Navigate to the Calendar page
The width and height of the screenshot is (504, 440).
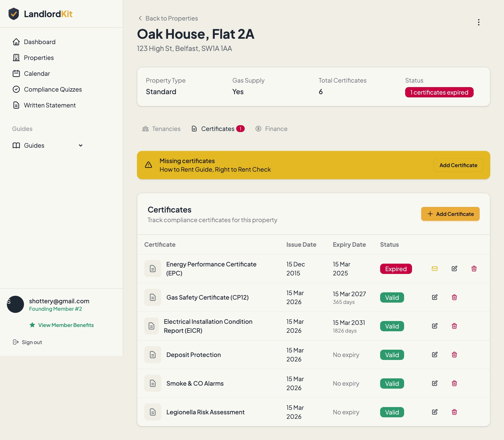coord(37,74)
